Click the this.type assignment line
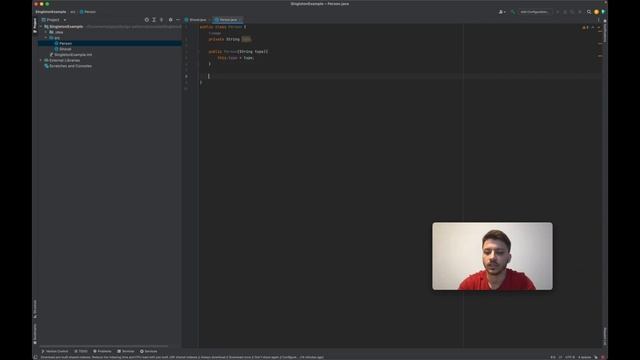Viewport: 640px width, 360px height. pos(236,58)
